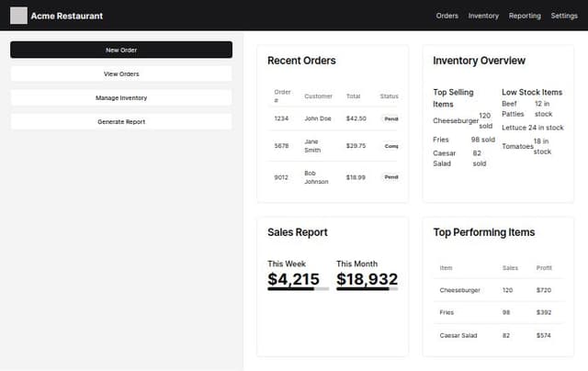Click the $4,215 weekly sales figure
Screen dimensions: 588x371
click(293, 279)
